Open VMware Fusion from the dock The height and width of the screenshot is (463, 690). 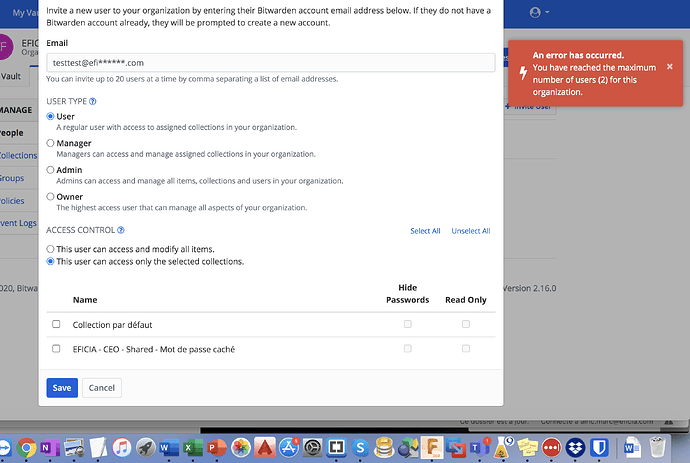click(x=455, y=448)
